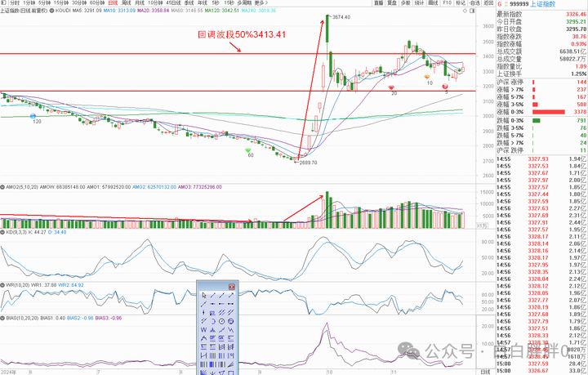Click the 沪深 涨停 count 144
The height and width of the screenshot is (375, 588).
pos(581,83)
